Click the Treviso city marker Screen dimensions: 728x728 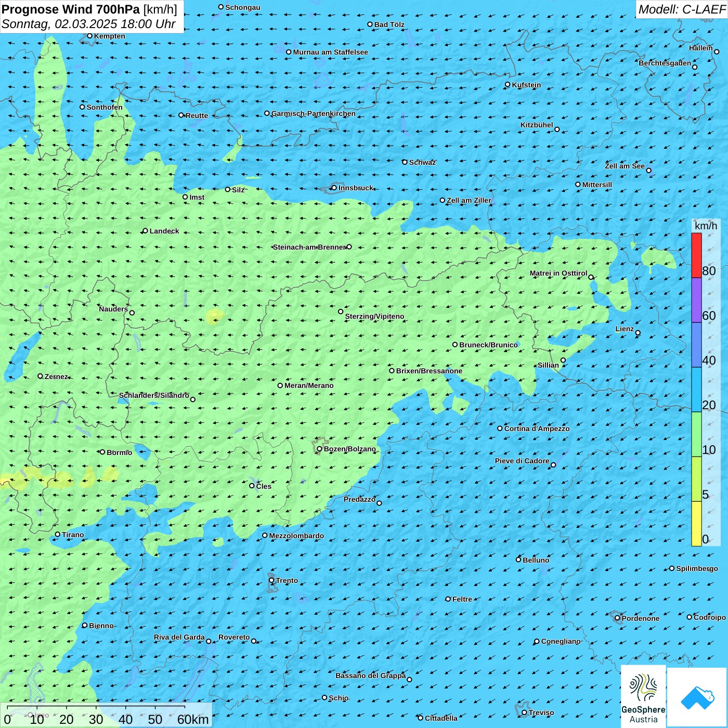524,712
